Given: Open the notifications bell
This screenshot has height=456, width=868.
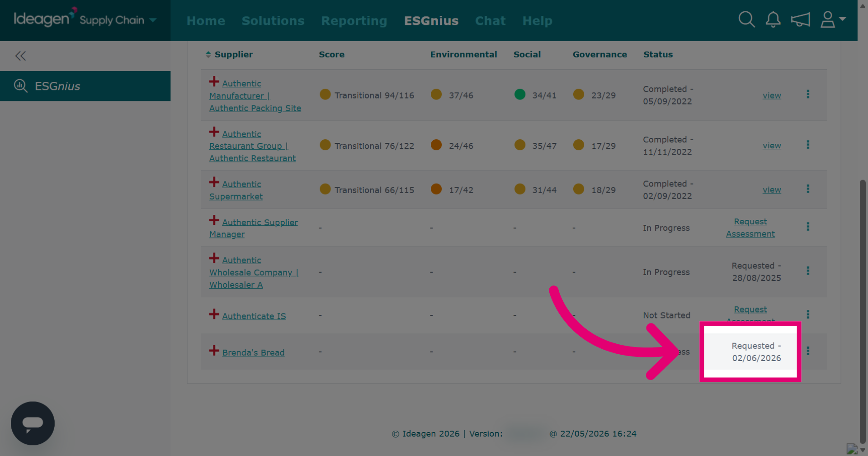Looking at the screenshot, I should coord(773,20).
